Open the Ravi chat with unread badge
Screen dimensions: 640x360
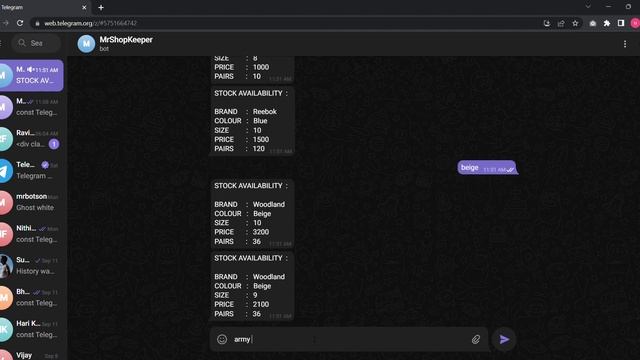(x=32, y=139)
